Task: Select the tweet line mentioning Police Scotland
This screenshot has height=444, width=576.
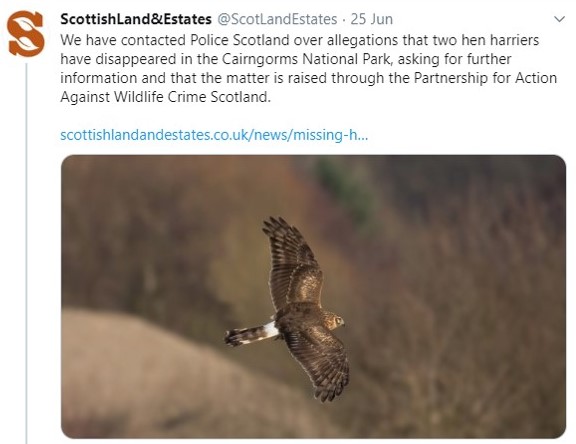Action: click(x=299, y=40)
